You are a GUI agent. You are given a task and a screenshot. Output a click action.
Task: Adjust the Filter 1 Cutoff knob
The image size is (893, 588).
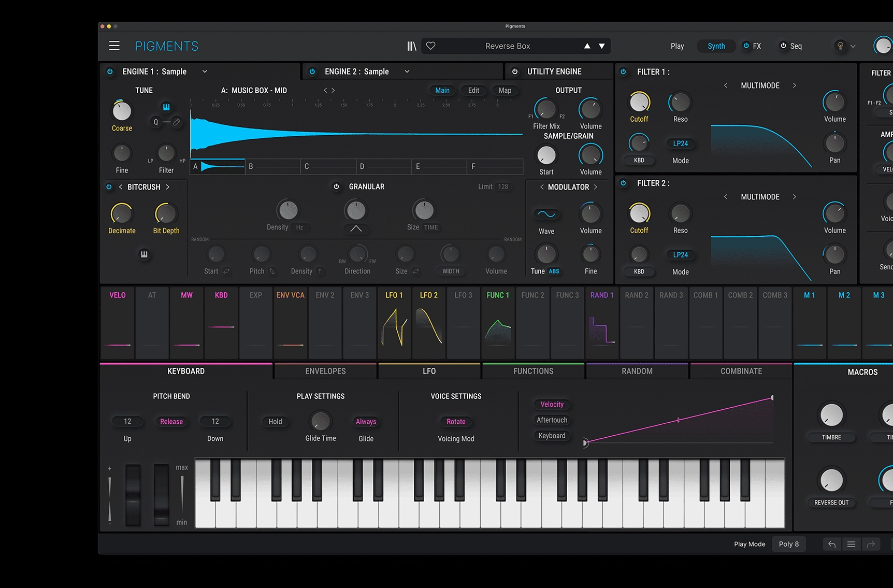[x=639, y=102]
